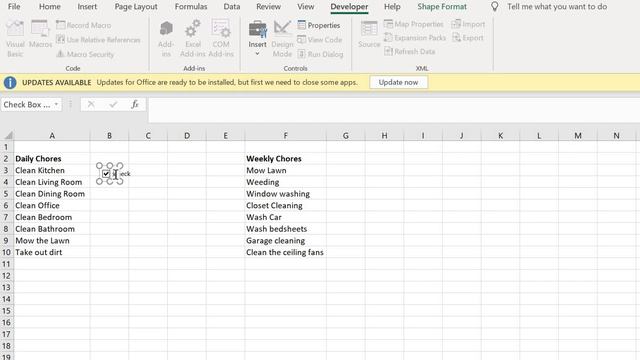The height and width of the screenshot is (360, 640).
Task: Click XML Import
Action: pyautogui.click(x=468, y=24)
